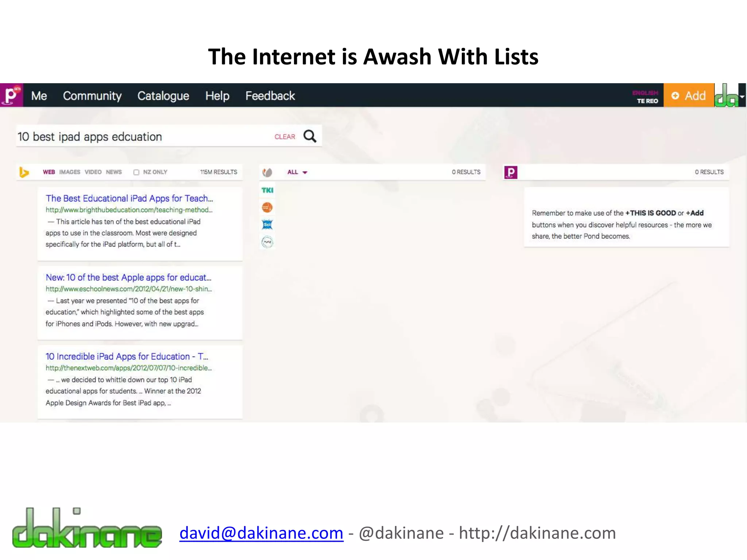Switch language to English
747x560 pixels.
(645, 93)
